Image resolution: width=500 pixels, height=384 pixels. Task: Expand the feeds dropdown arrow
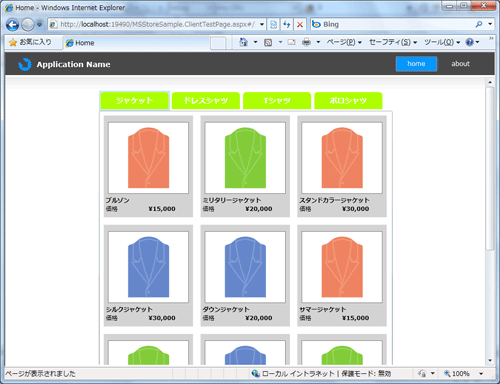click(x=280, y=42)
